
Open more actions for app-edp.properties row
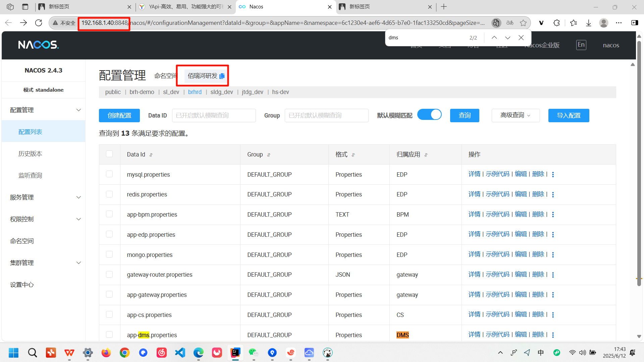pos(553,234)
